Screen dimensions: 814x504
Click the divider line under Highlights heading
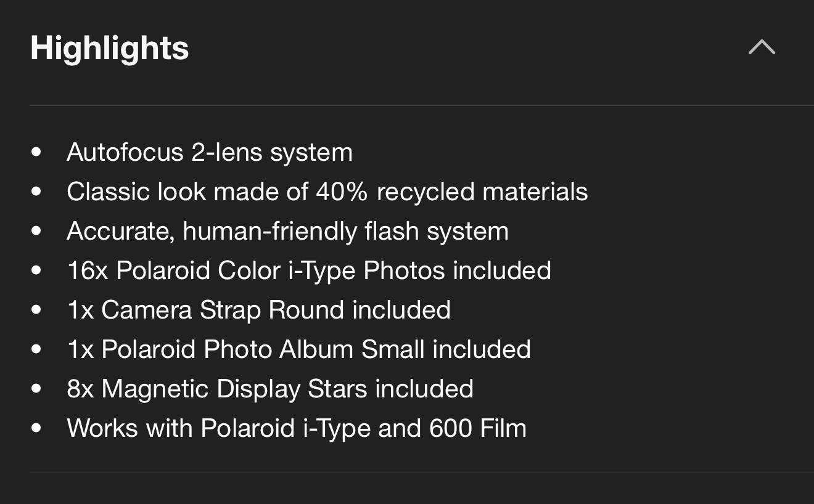(422, 106)
